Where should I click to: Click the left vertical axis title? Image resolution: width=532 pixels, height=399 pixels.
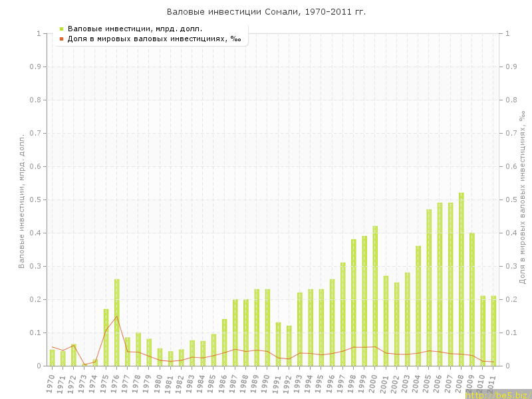point(21,199)
